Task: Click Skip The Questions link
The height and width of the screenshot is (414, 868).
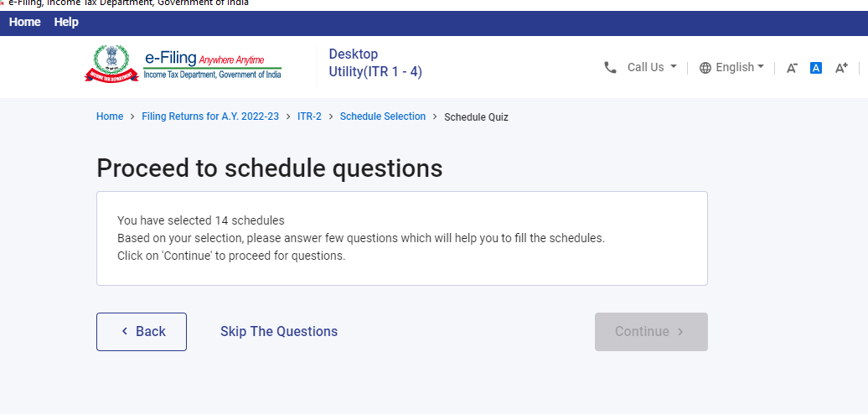Action: (278, 332)
